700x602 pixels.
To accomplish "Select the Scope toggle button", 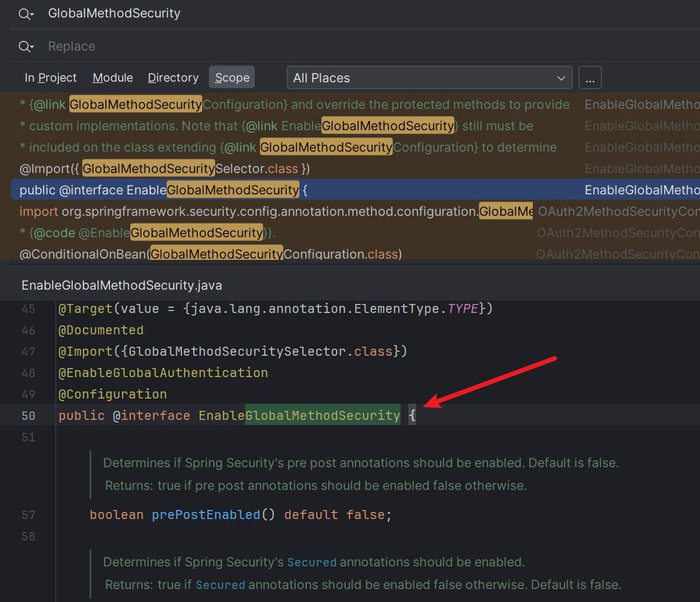I will click(232, 78).
